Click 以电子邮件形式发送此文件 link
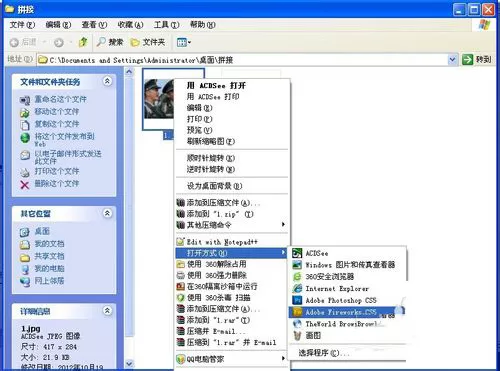Viewport: 500px width, 371px height. click(68, 157)
